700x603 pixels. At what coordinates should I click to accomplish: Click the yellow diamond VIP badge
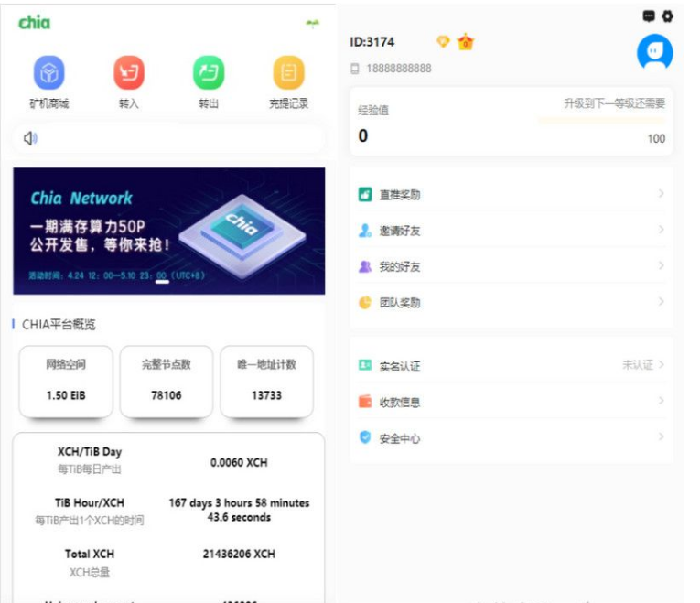click(444, 42)
